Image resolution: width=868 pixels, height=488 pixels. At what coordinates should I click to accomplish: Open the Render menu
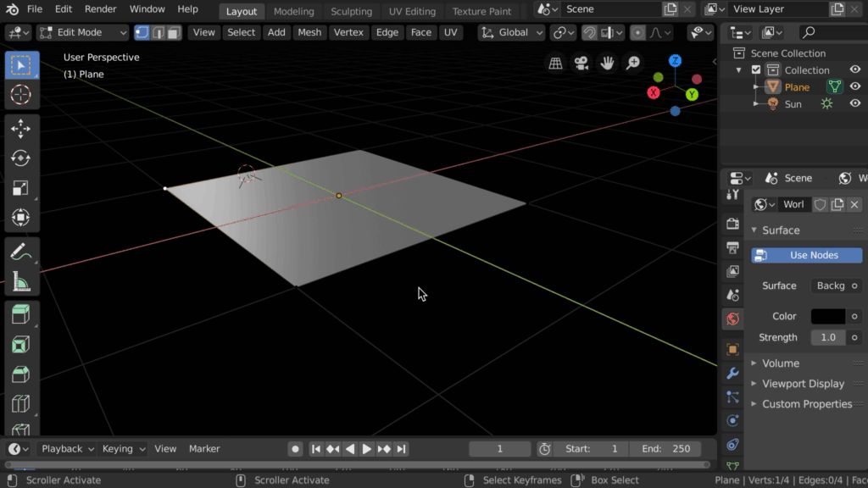100,9
